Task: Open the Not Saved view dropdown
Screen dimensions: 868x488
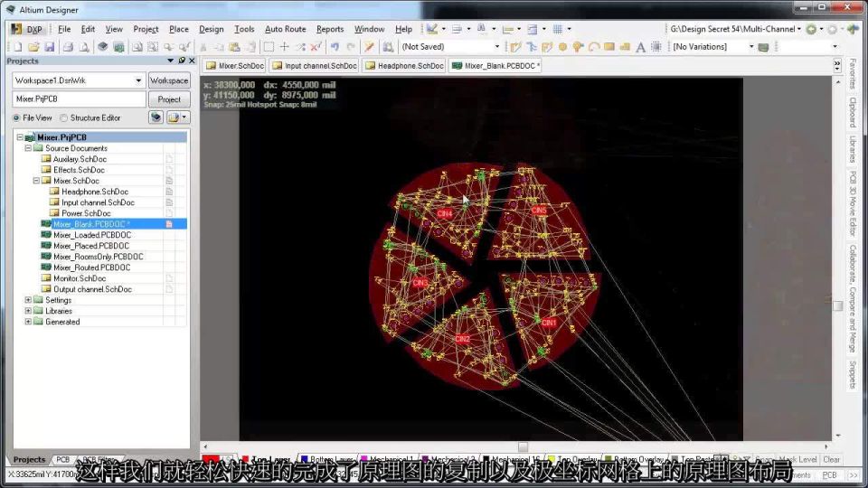Action: 496,47
